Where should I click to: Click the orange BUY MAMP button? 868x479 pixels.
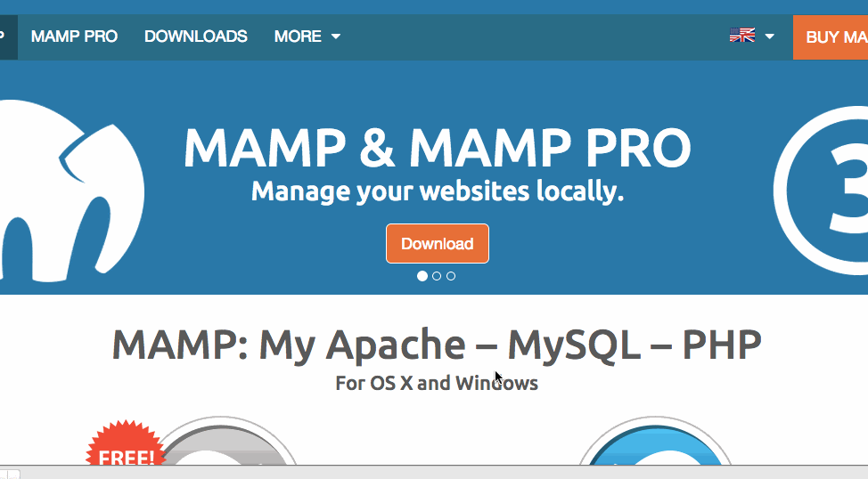[831, 37]
